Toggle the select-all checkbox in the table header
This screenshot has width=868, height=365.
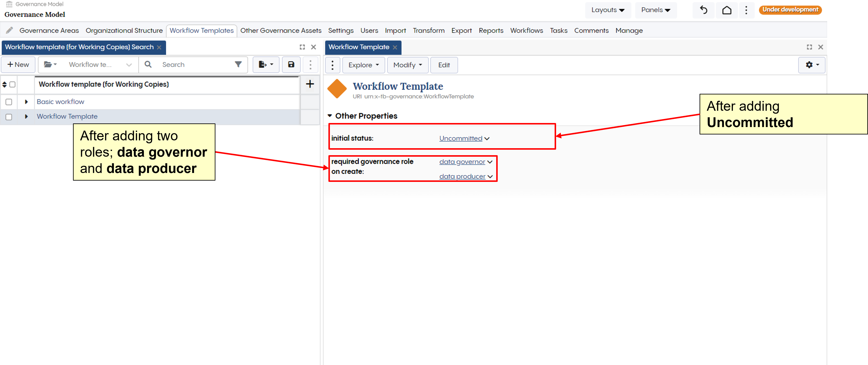click(x=12, y=85)
